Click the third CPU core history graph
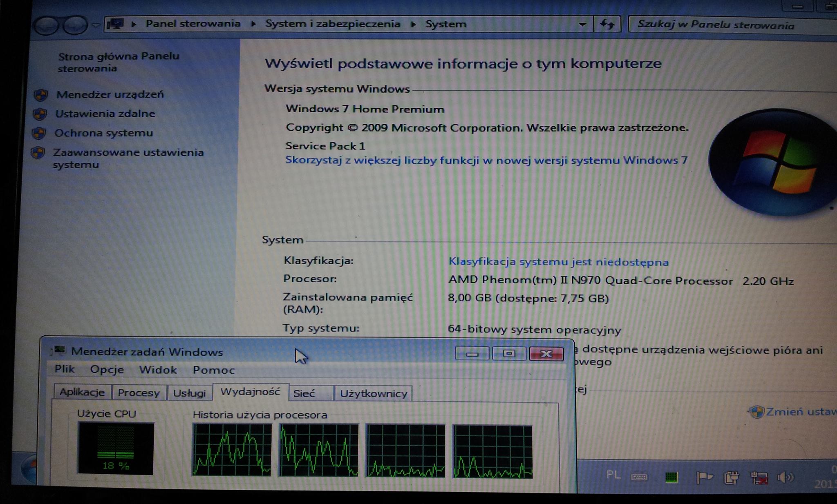The height and width of the screenshot is (504, 837). [405, 451]
